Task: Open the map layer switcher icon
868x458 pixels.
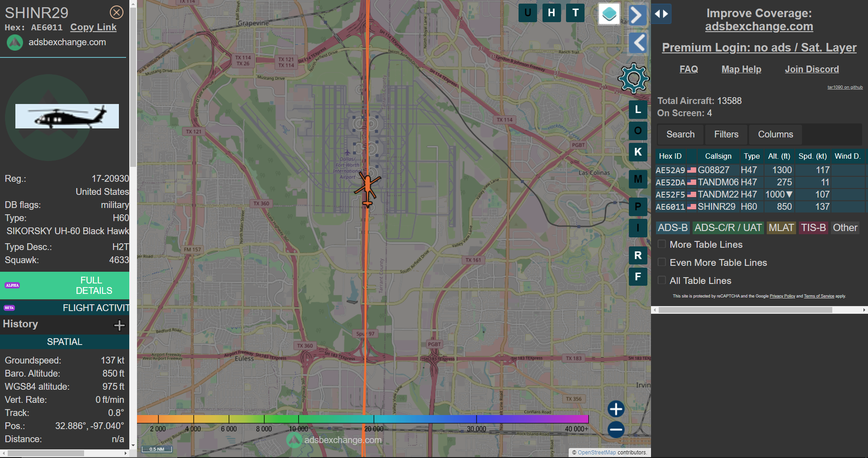Action: click(x=609, y=14)
